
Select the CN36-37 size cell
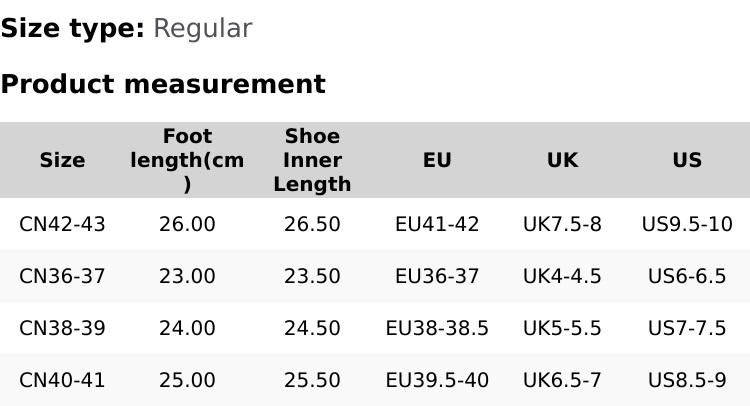62,276
